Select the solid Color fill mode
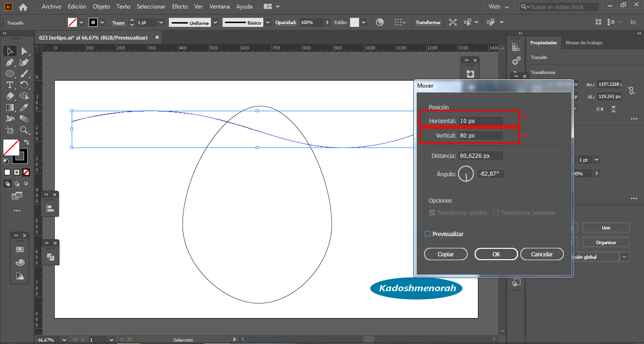 (7, 172)
